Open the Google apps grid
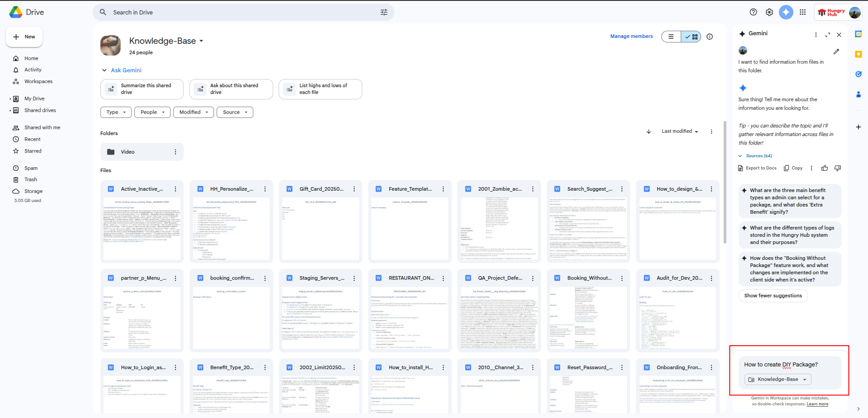Screen dimensions: 868x418 (x=802, y=12)
